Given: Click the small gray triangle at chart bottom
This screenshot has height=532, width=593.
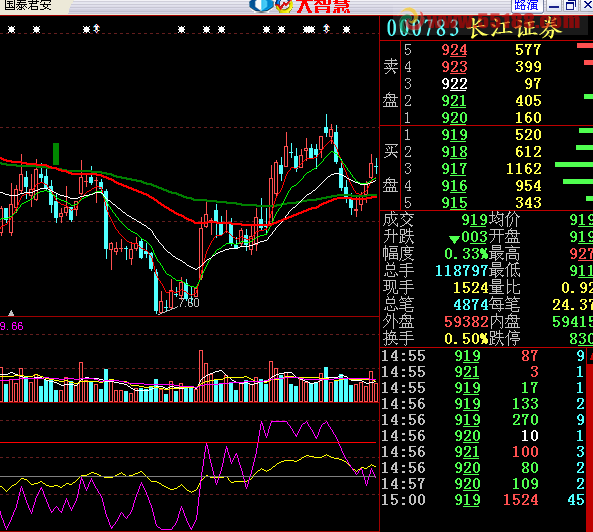Looking at the screenshot, I should (11, 313).
